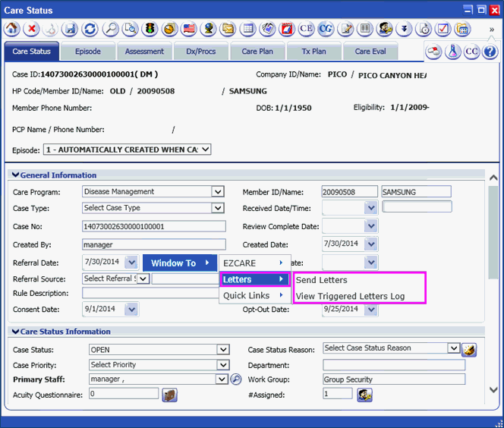Open the Episode selection dropdown
The image size is (504, 428).
click(204, 149)
